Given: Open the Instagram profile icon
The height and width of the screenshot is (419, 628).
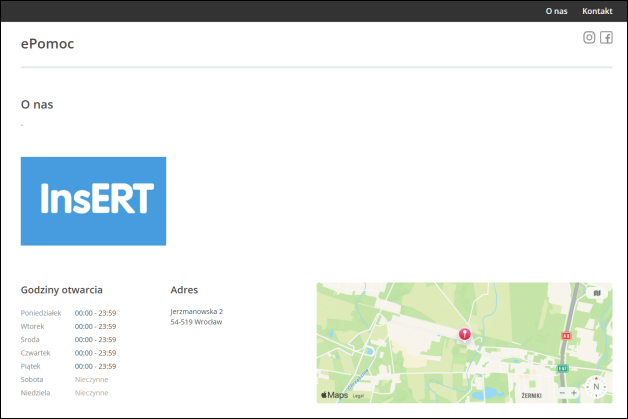Looking at the screenshot, I should pyautogui.click(x=589, y=38).
